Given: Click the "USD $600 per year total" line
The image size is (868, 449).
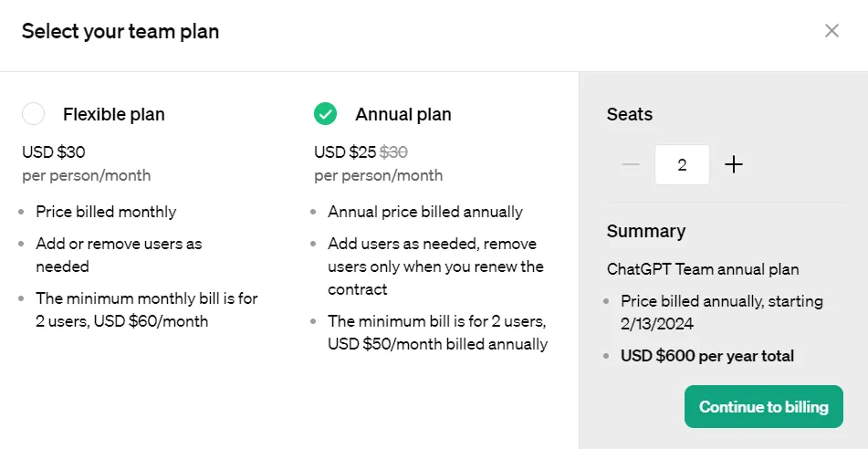Looking at the screenshot, I should [x=707, y=356].
